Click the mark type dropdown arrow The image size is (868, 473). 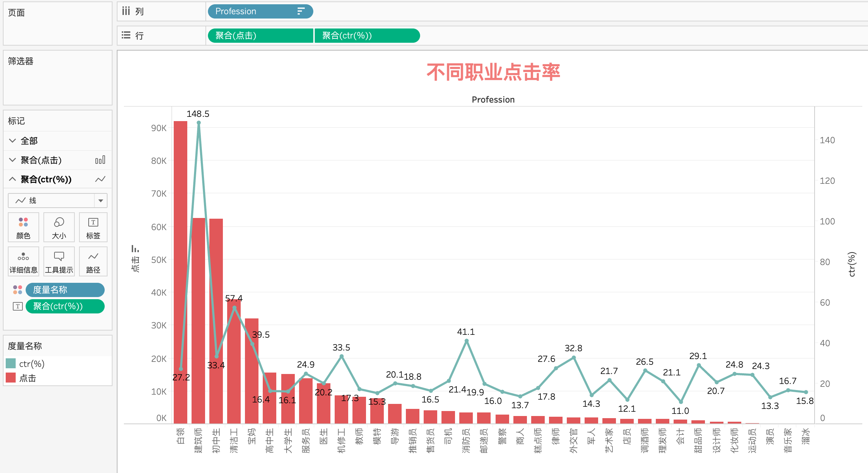[x=101, y=201]
